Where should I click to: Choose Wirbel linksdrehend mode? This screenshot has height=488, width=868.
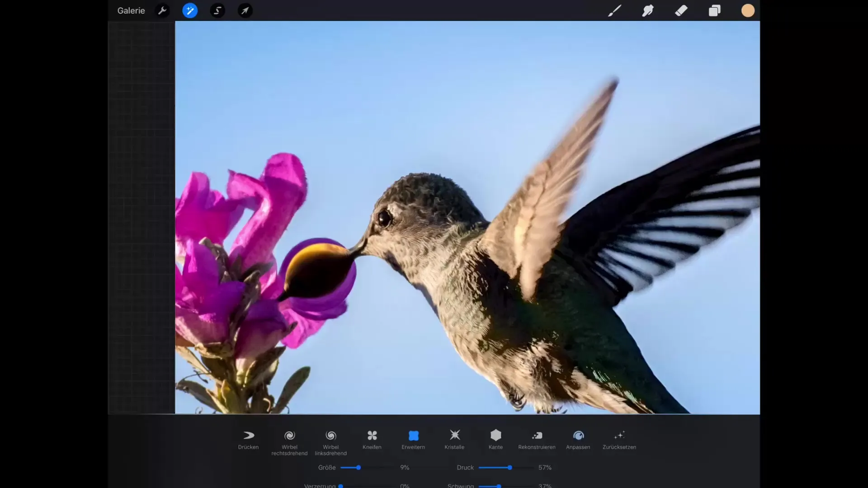coord(330,443)
